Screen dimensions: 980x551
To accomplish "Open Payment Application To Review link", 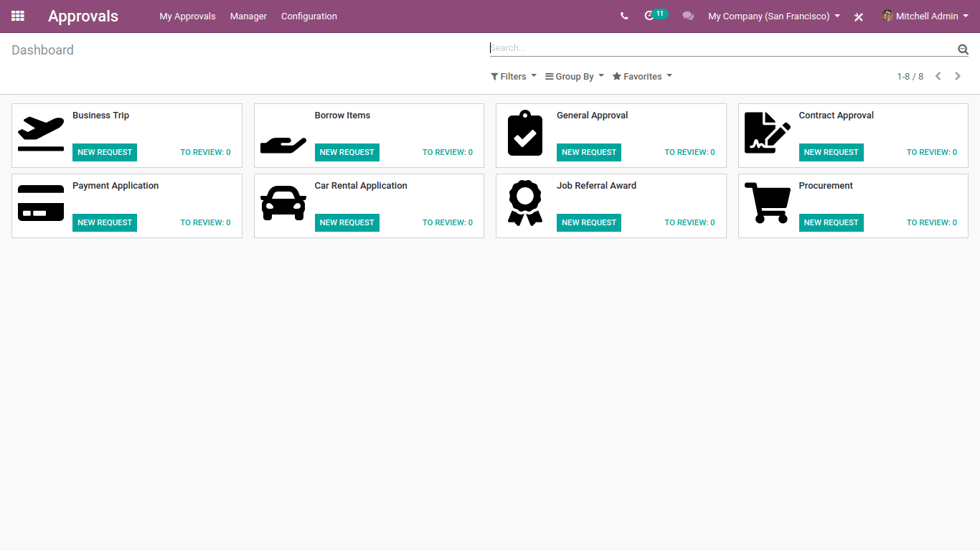I will pyautogui.click(x=206, y=222).
